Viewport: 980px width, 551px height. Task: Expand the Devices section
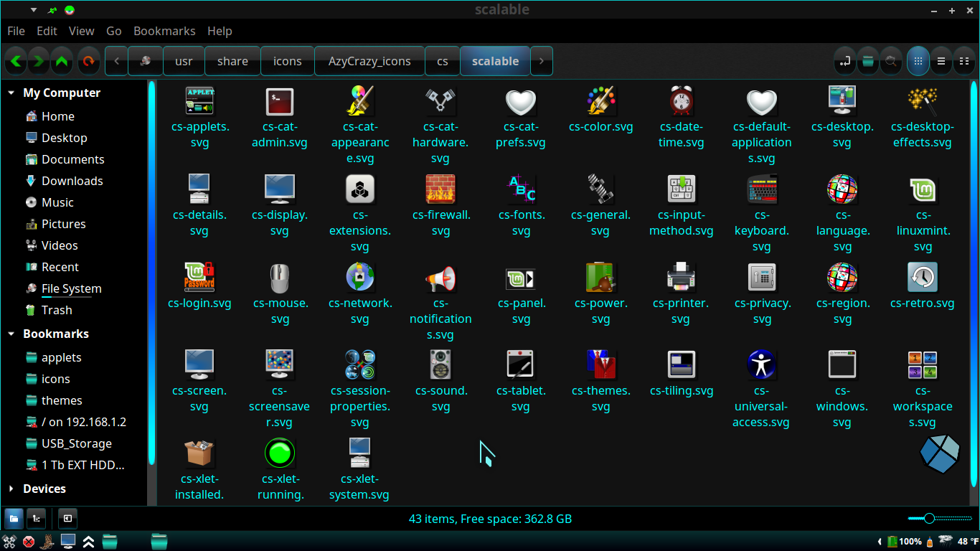11,489
